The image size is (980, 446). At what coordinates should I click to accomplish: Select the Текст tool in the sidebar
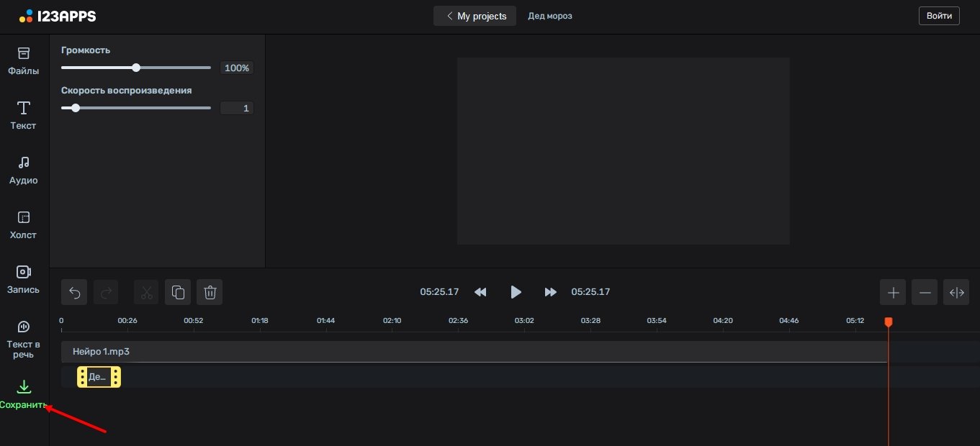click(23, 115)
